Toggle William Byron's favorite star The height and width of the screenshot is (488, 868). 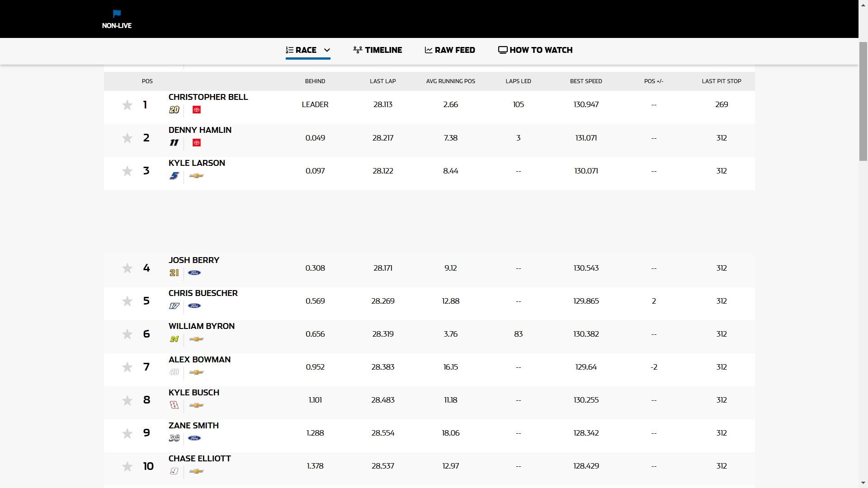click(127, 334)
